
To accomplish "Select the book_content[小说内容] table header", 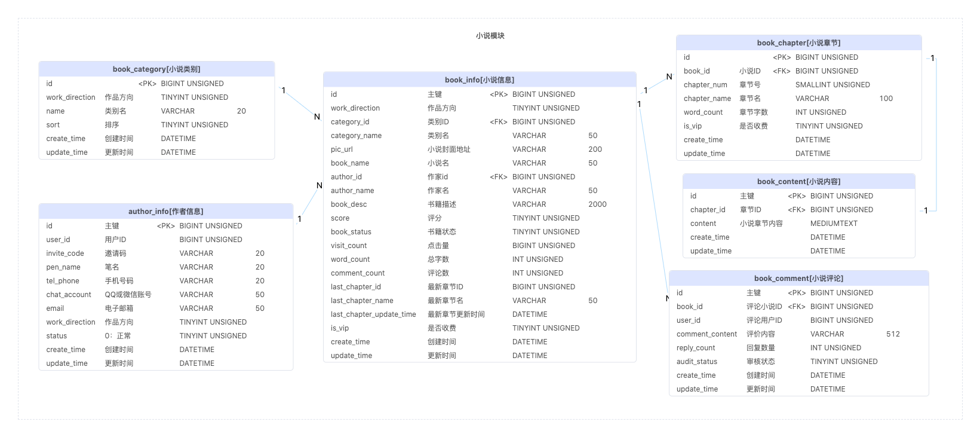I will [x=799, y=182].
